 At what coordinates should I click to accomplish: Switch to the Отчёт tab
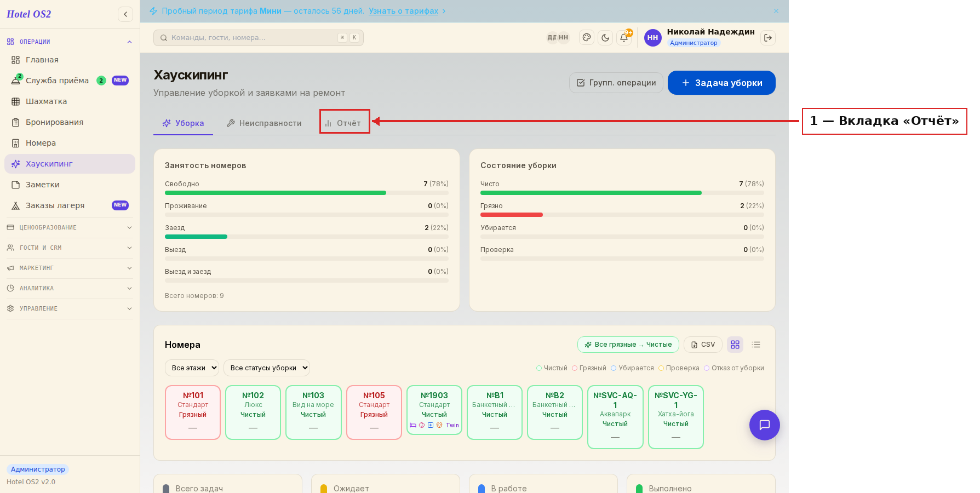345,123
